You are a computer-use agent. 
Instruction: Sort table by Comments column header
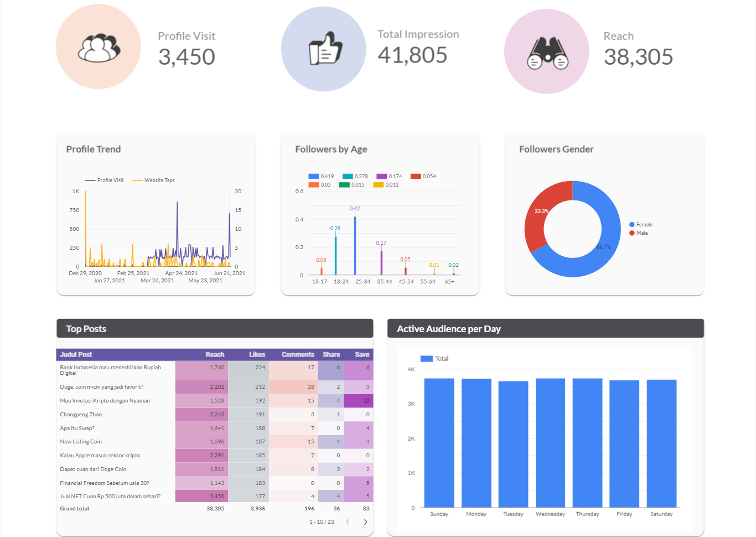298,354
